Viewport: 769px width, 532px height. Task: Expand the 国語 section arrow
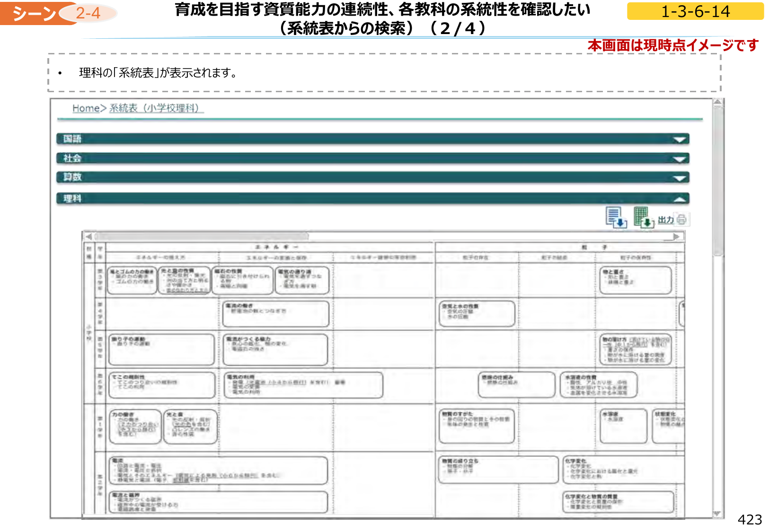[x=679, y=140]
